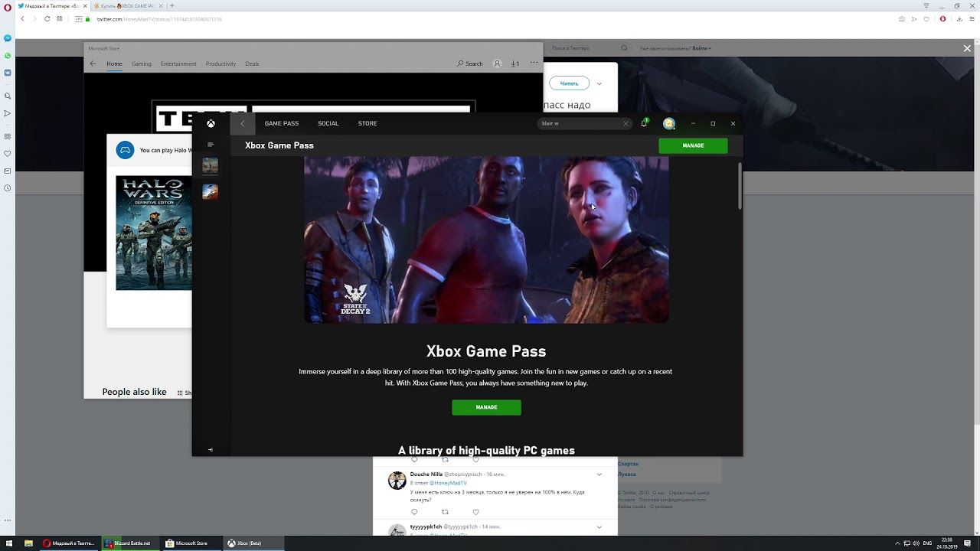Open the Xbox profile avatar
This screenshot has width=980, height=551.
pyautogui.click(x=669, y=123)
